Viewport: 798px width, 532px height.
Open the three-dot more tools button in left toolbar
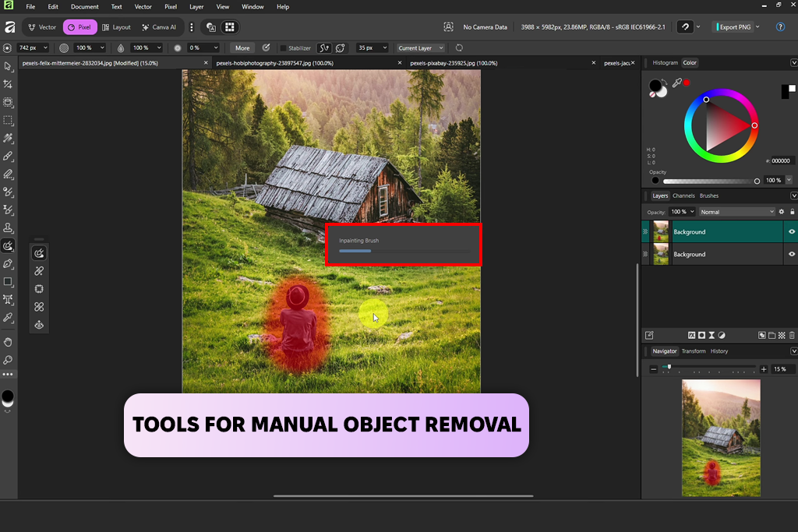point(8,375)
